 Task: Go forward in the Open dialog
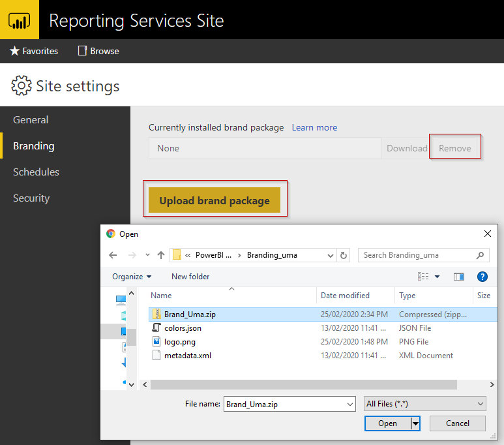point(132,255)
